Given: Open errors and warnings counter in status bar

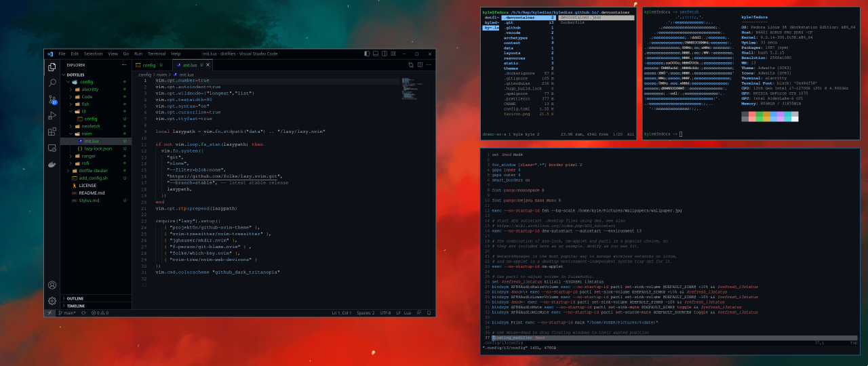Looking at the screenshot, I should 100,312.
